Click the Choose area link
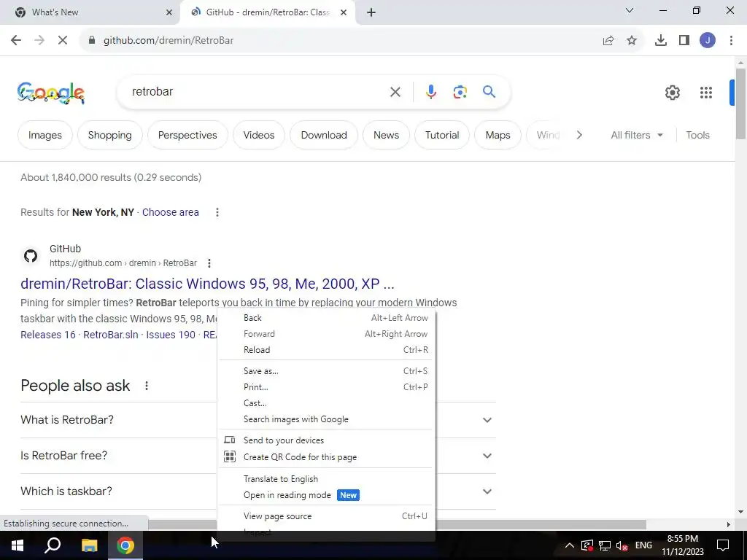The width and height of the screenshot is (747, 560). tap(171, 212)
